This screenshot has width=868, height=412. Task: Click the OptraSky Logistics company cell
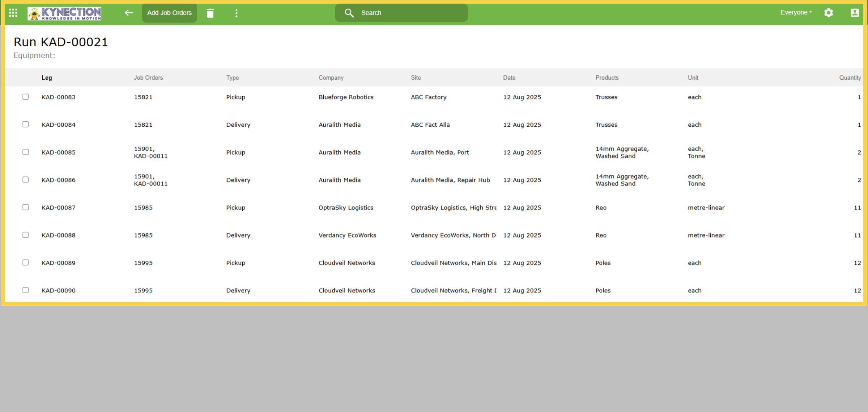[x=346, y=207]
